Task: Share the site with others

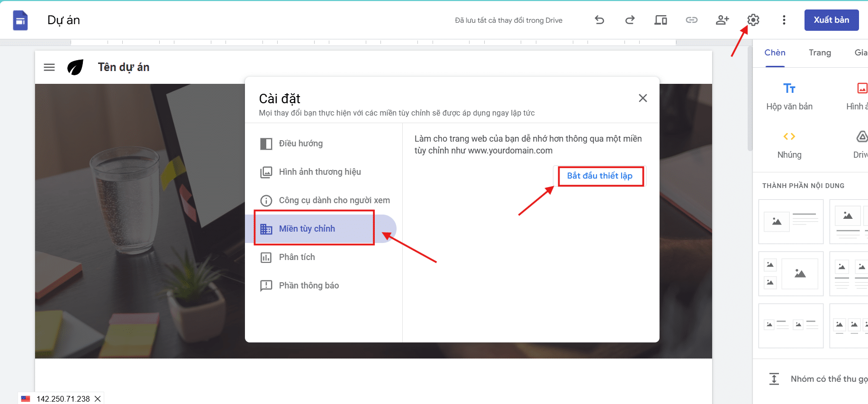Action: [x=722, y=20]
